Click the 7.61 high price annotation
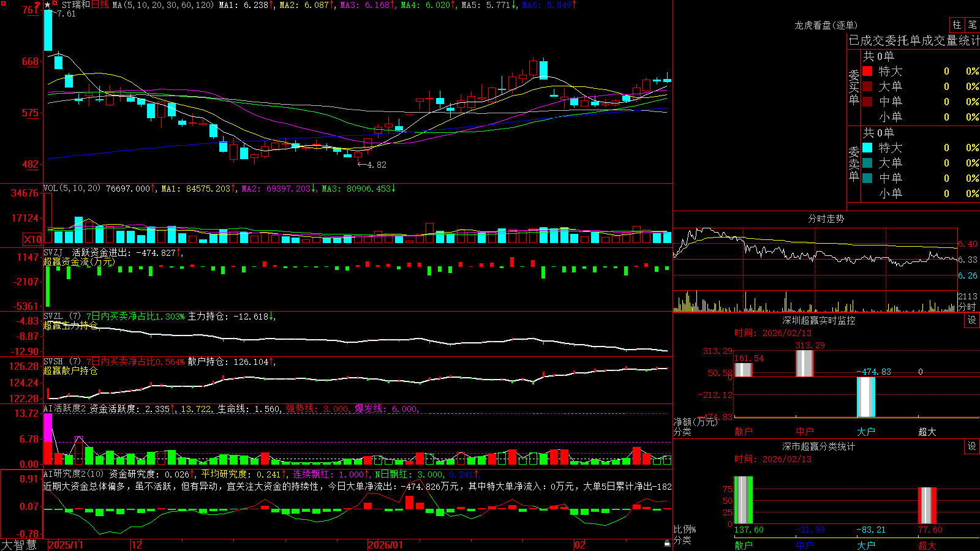 (66, 13)
